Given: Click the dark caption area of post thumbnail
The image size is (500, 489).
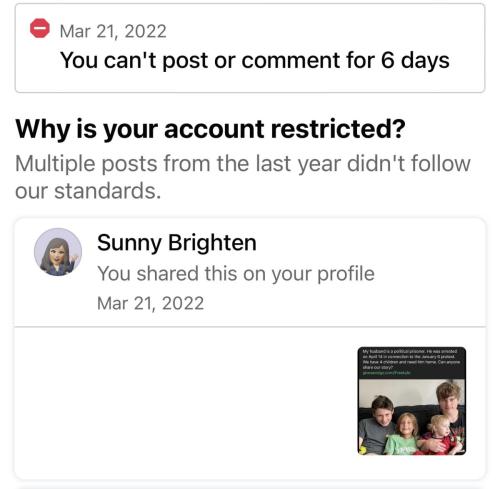Looking at the screenshot, I should 412,363.
